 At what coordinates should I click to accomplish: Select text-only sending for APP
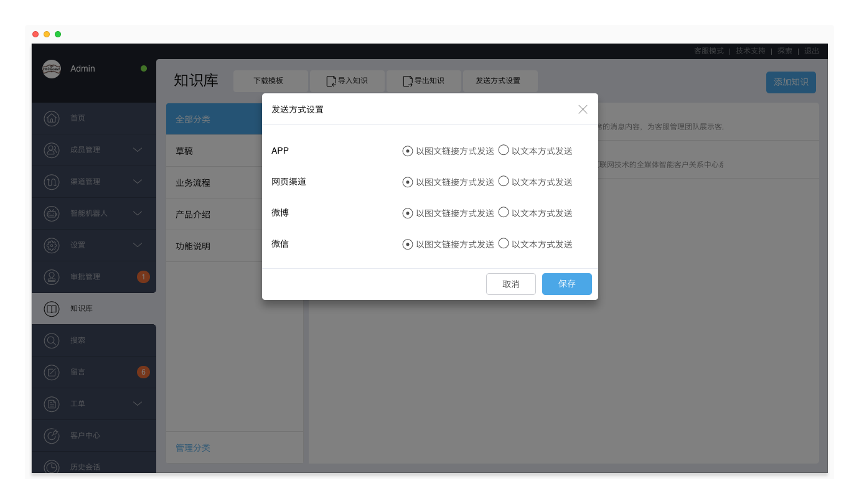click(504, 150)
